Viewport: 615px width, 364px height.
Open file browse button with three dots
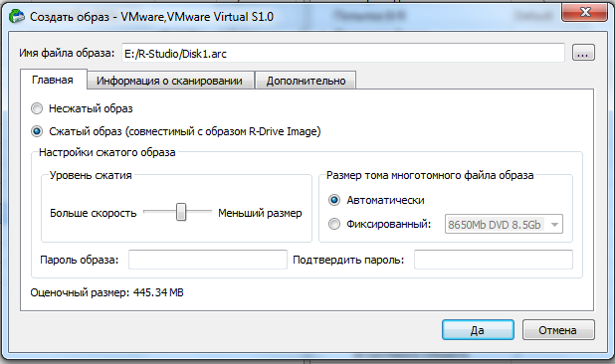point(583,53)
